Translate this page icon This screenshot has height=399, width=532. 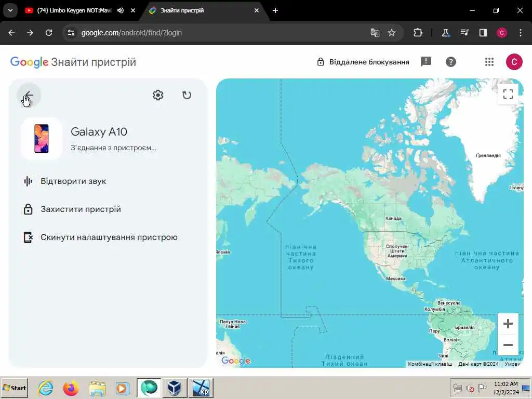(375, 33)
